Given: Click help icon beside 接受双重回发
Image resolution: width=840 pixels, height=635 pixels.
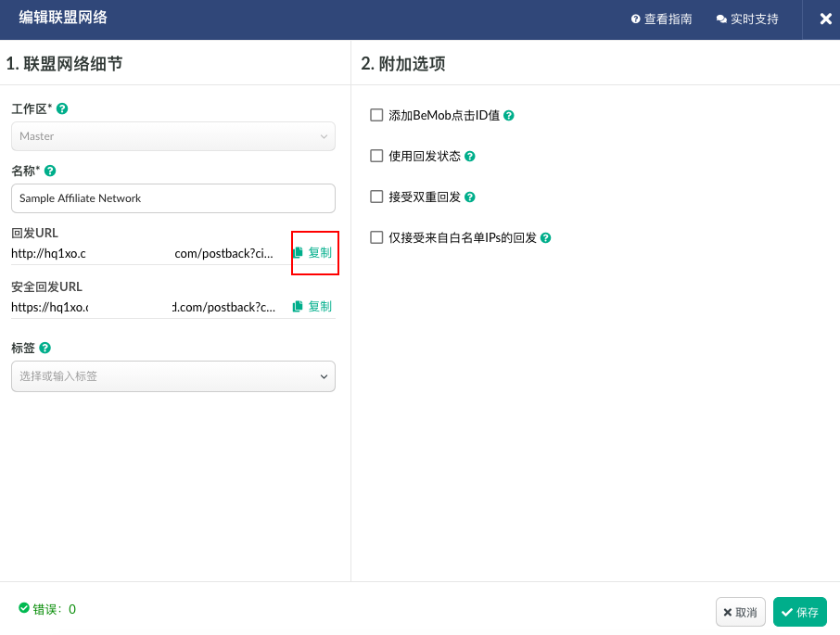Looking at the screenshot, I should coord(470,197).
